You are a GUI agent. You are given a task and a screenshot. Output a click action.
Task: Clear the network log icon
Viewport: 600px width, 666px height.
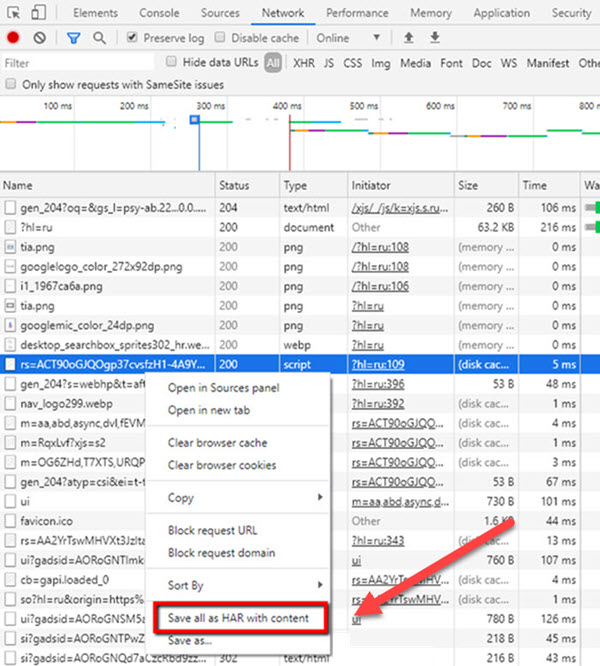pyautogui.click(x=39, y=38)
